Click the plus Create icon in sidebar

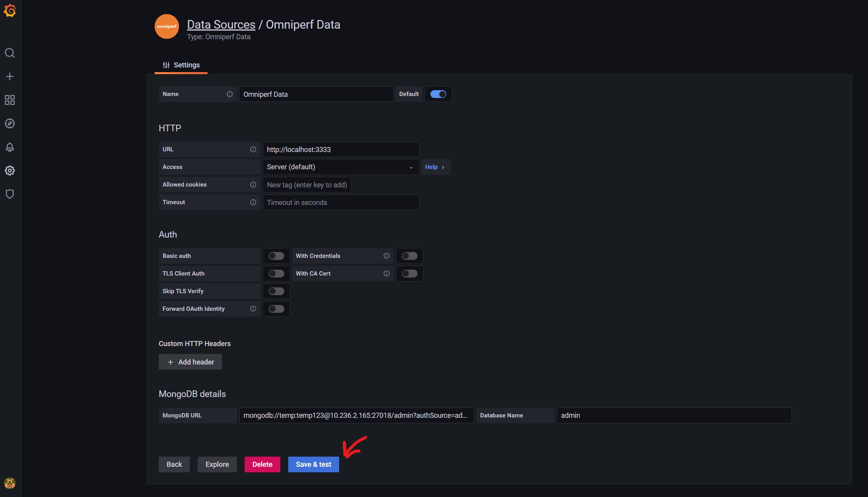coord(10,76)
